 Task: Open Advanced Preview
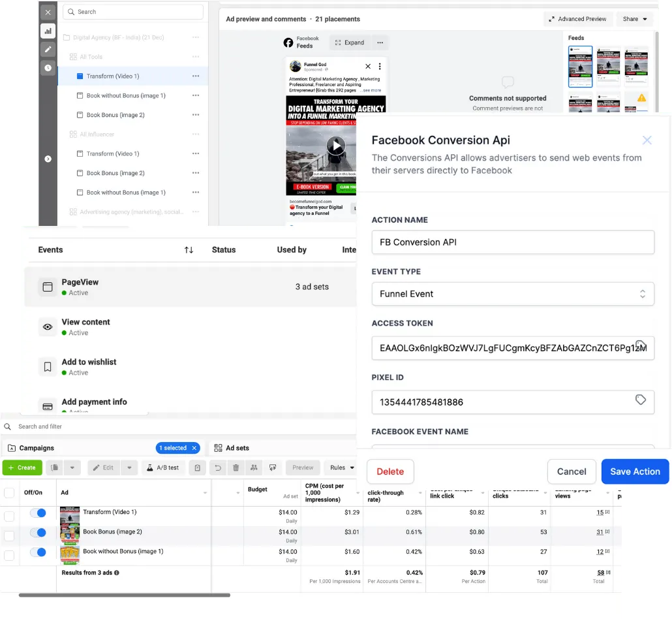tap(577, 19)
